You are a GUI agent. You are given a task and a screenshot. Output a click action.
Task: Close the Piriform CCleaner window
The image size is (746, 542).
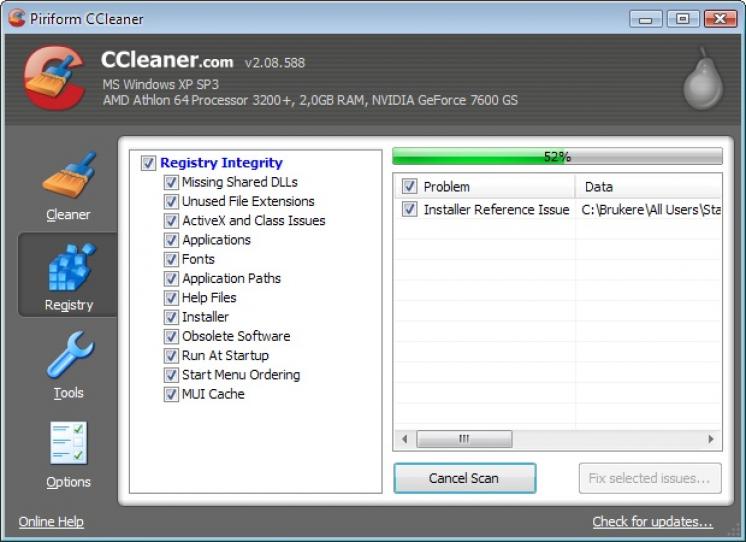(x=720, y=19)
